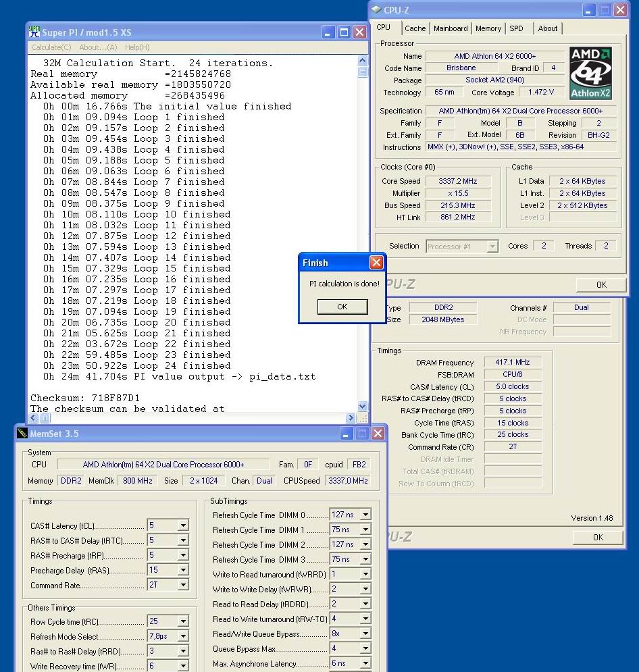Click Super PI horizontal scrollbar left arrow
The width and height of the screenshot is (639, 672).
pos(34,417)
